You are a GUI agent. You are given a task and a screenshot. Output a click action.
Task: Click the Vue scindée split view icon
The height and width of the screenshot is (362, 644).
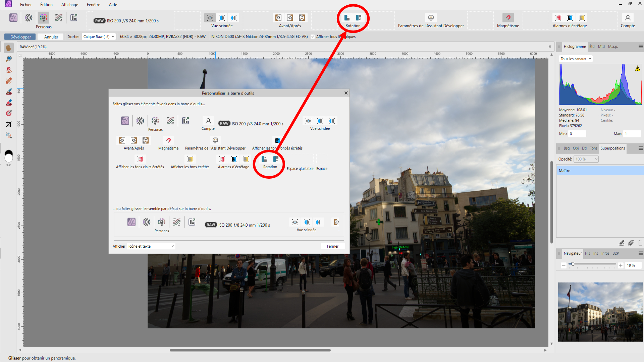coord(222,17)
